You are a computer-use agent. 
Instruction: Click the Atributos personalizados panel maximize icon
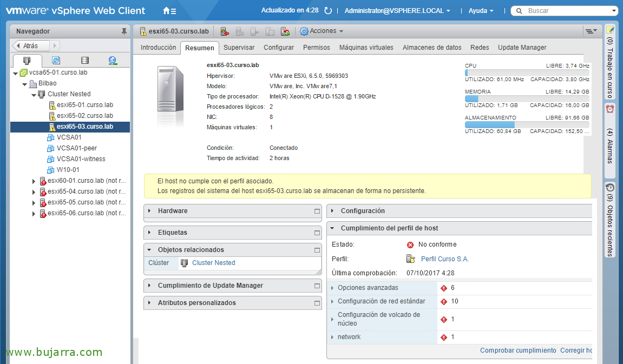(317, 303)
